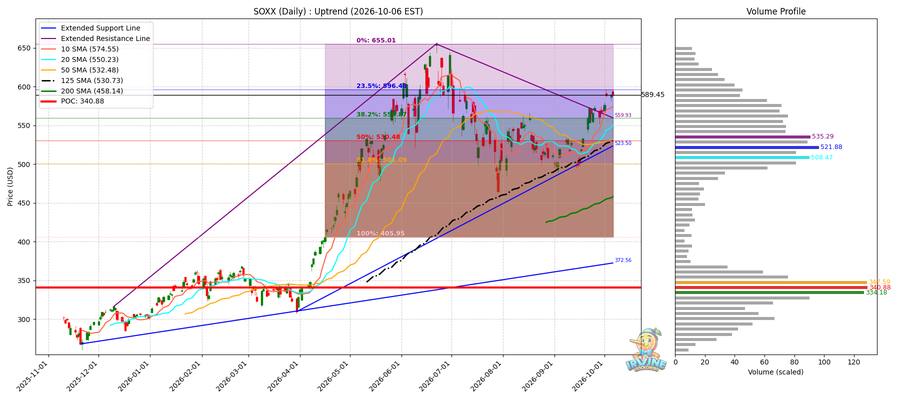Select the 20 SMA (550.23) legend entry
Viewport: 900px width, 400px height.
pos(87,59)
